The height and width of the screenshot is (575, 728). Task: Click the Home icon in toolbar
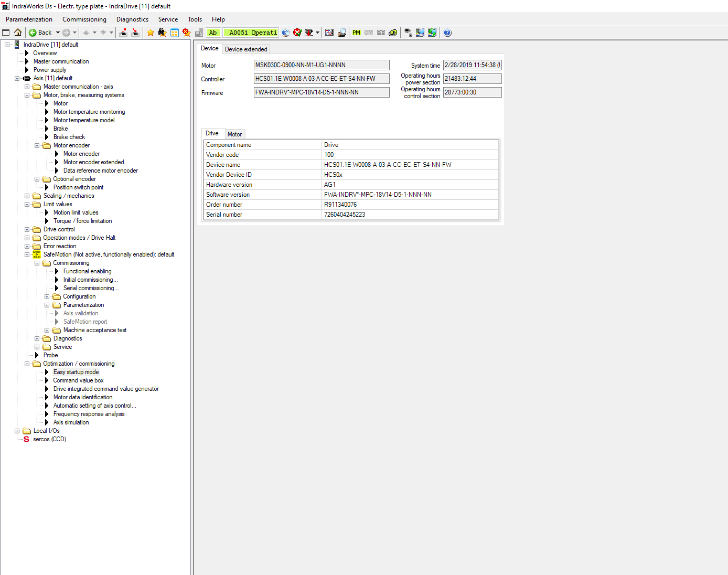tap(18, 33)
